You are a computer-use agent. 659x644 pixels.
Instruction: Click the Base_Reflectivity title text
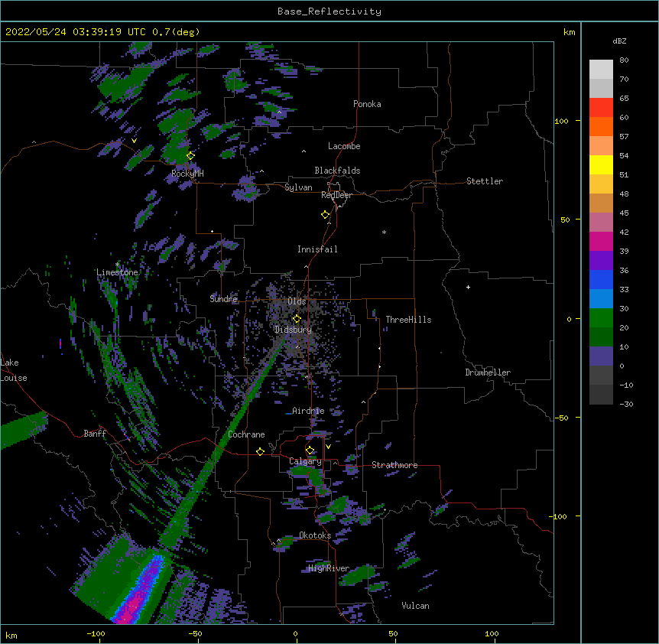[329, 11]
